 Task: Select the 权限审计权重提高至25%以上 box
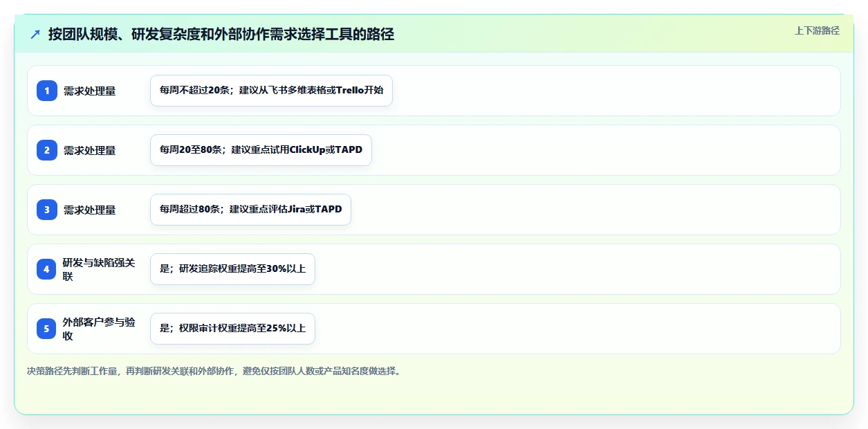(x=232, y=329)
